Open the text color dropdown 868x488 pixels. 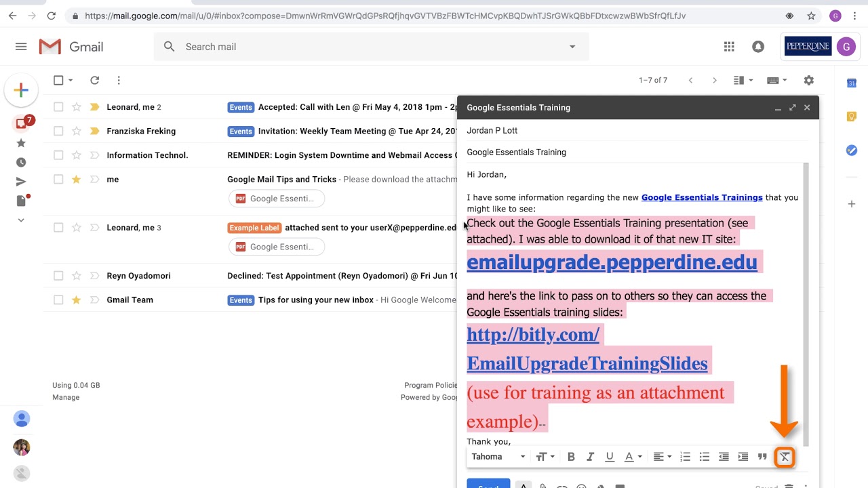pos(632,457)
